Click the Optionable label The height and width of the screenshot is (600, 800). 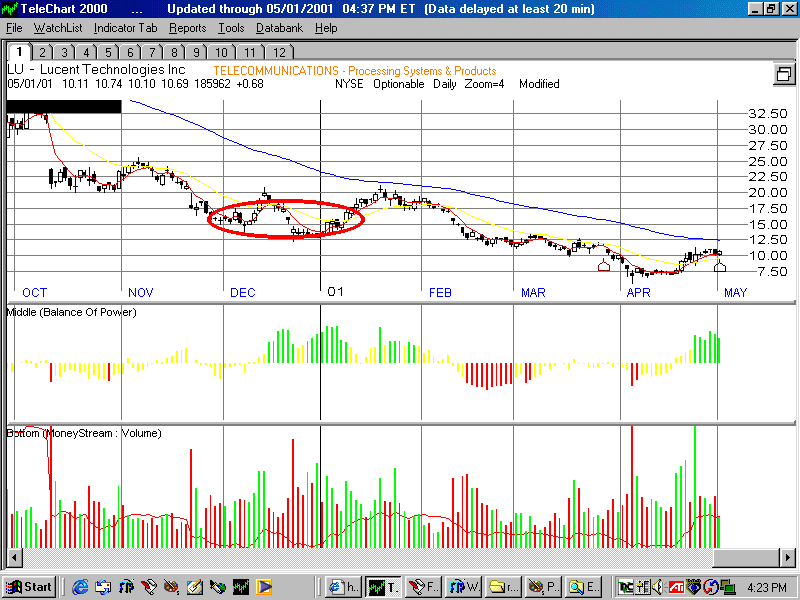tap(398, 84)
